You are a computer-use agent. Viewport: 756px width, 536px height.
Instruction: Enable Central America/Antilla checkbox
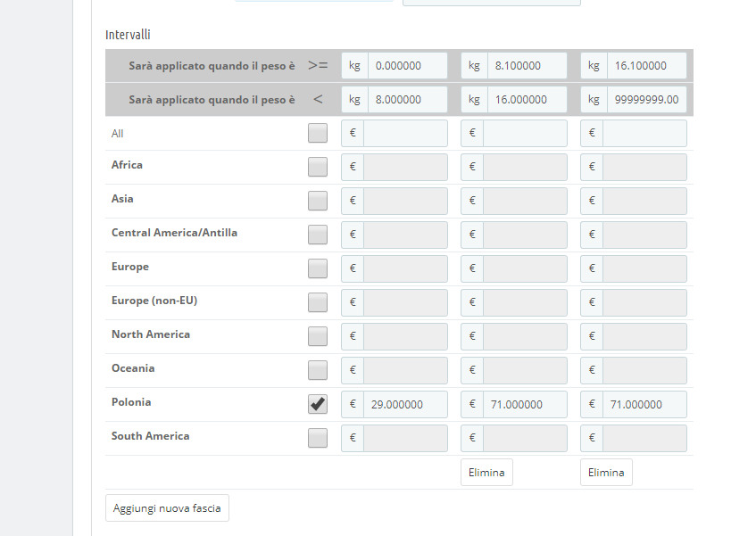[318, 235]
